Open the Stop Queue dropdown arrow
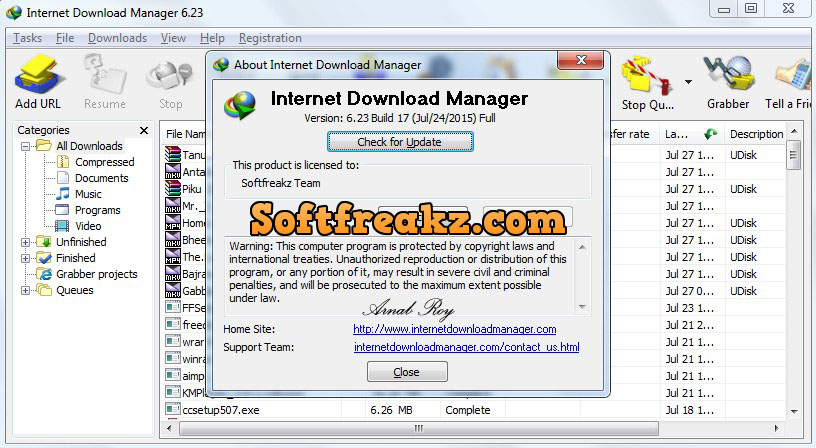The width and height of the screenshot is (816, 448). [688, 82]
